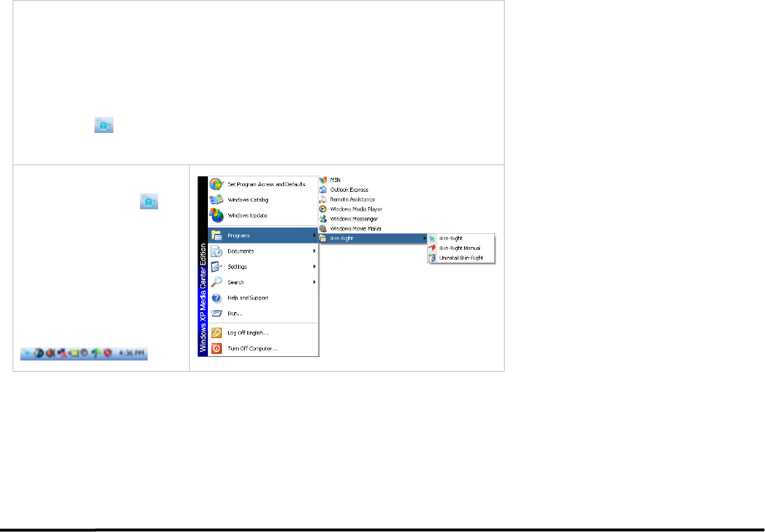765x532 pixels.
Task: Click the red Turn Off Computer... icon
Action: pyautogui.click(x=216, y=349)
